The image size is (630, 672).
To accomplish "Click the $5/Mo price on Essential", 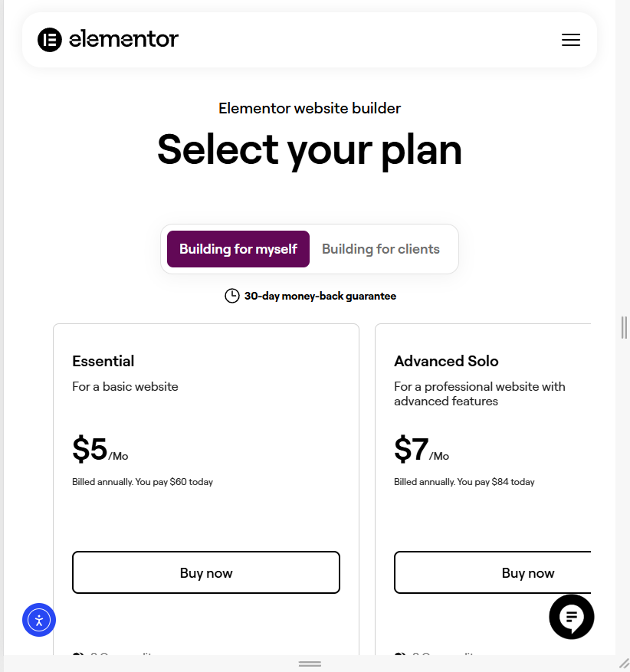I will pos(100,450).
